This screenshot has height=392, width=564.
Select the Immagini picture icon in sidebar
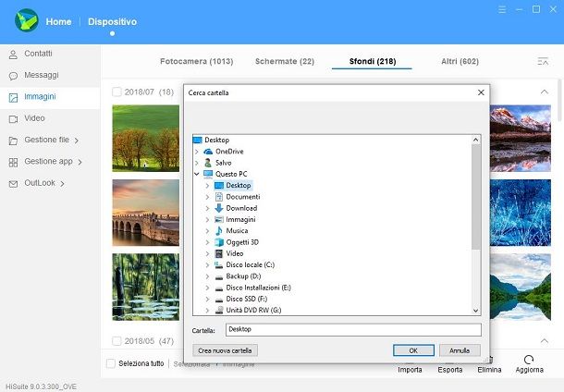pos(13,97)
